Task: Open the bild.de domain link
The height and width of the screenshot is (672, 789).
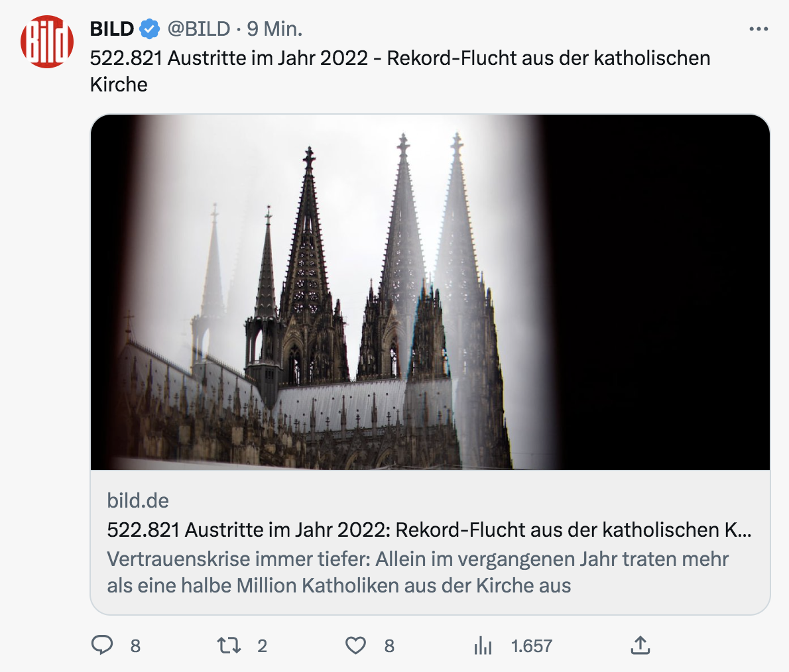Action: pos(138,500)
